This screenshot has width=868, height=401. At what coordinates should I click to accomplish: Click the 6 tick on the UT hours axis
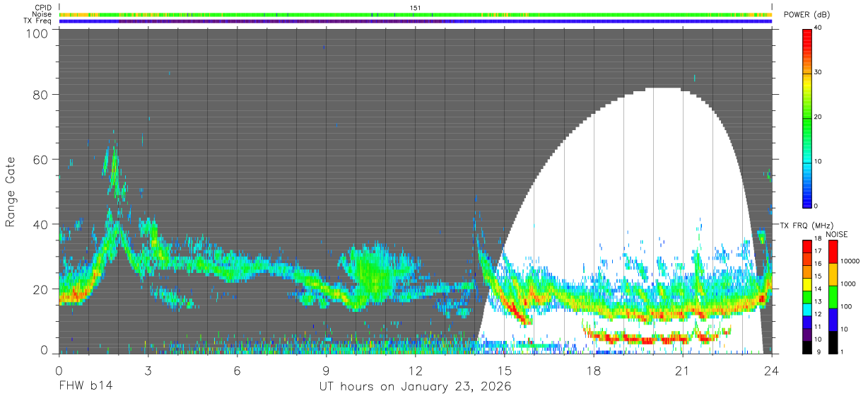[x=237, y=370]
